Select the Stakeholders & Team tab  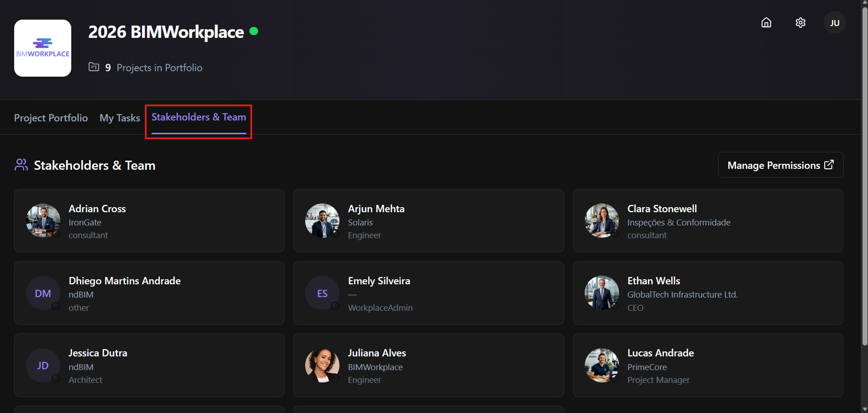click(199, 117)
